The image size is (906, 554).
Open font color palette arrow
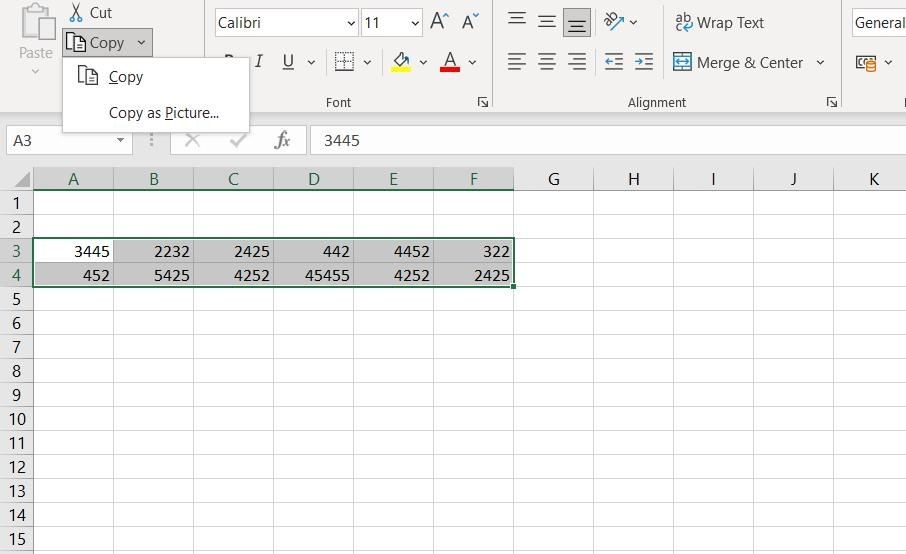tap(472, 62)
